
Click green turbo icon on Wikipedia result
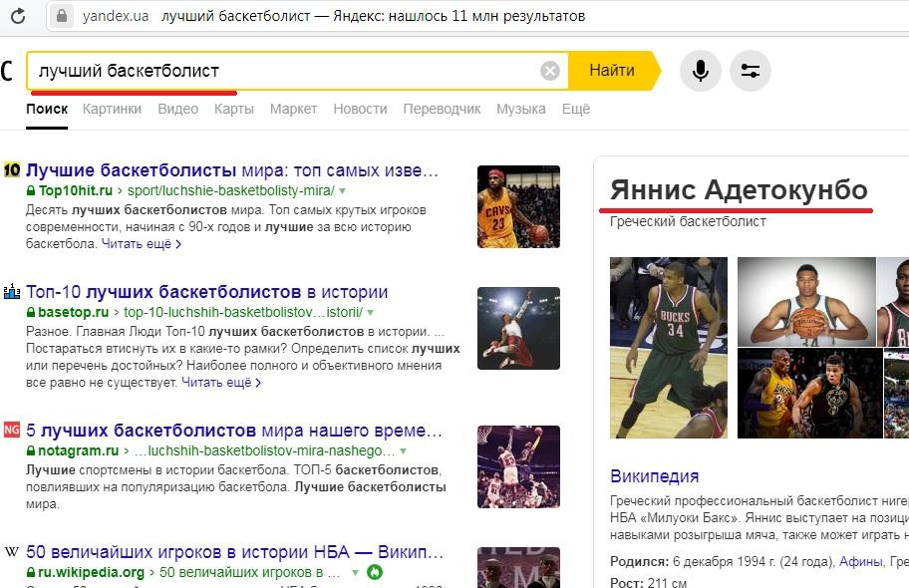click(375, 573)
